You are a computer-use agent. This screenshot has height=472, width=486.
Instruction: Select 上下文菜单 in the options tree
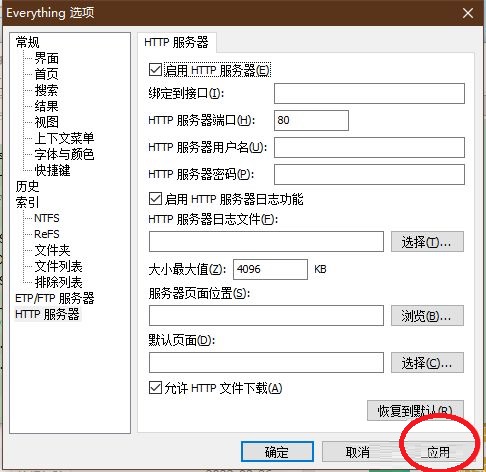[64, 138]
